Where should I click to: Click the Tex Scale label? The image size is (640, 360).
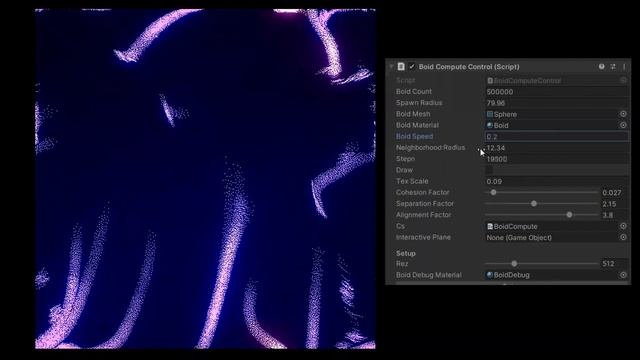tap(412, 181)
